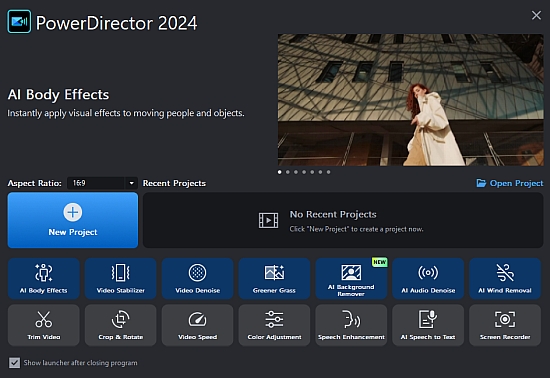The width and height of the screenshot is (550, 378).
Task: Click the 'Recent Projects' label
Action: click(x=174, y=183)
